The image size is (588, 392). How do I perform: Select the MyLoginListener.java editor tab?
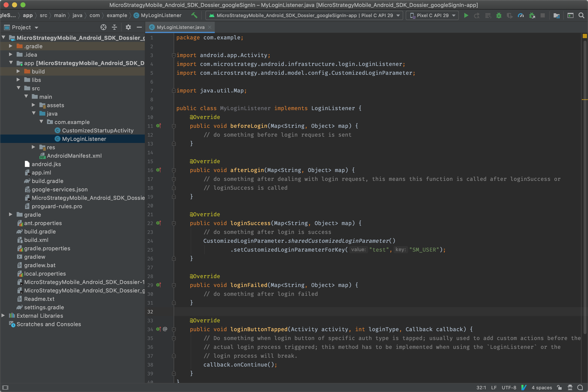(180, 27)
